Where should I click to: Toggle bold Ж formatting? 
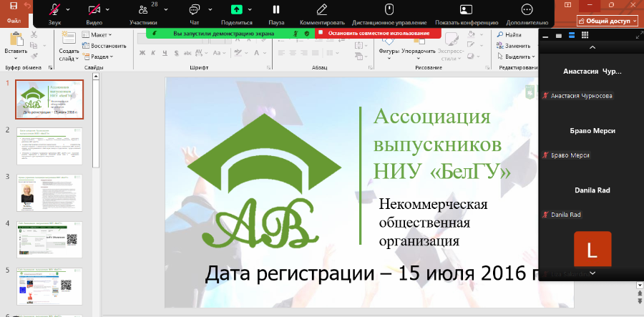coord(142,53)
